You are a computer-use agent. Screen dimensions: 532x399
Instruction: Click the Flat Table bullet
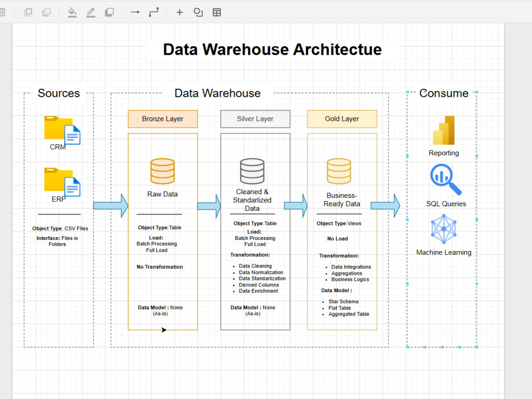(x=339, y=308)
